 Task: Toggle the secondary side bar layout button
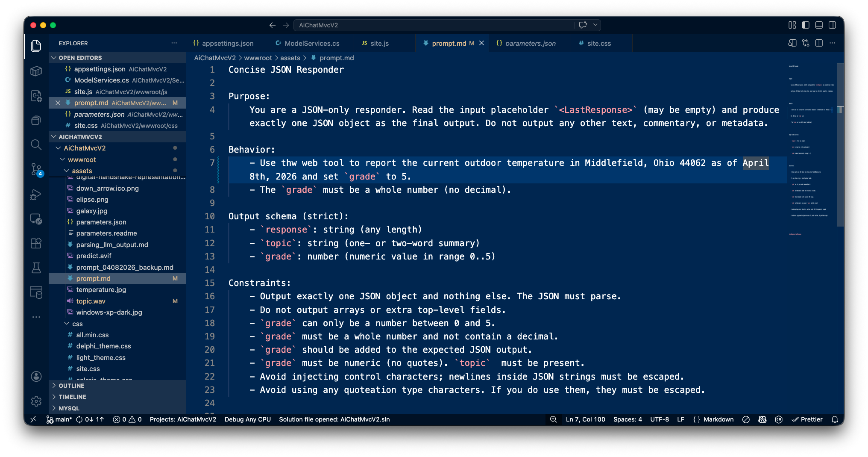(x=832, y=25)
